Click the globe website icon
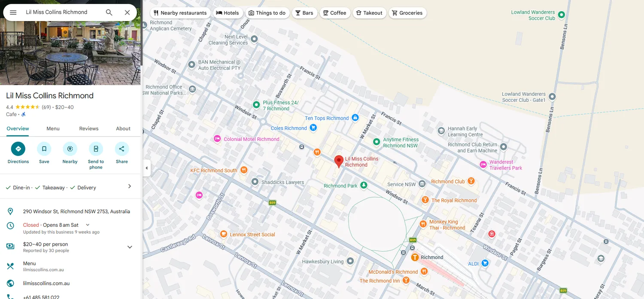Image resolution: width=644 pixels, height=299 pixels. coord(10,284)
